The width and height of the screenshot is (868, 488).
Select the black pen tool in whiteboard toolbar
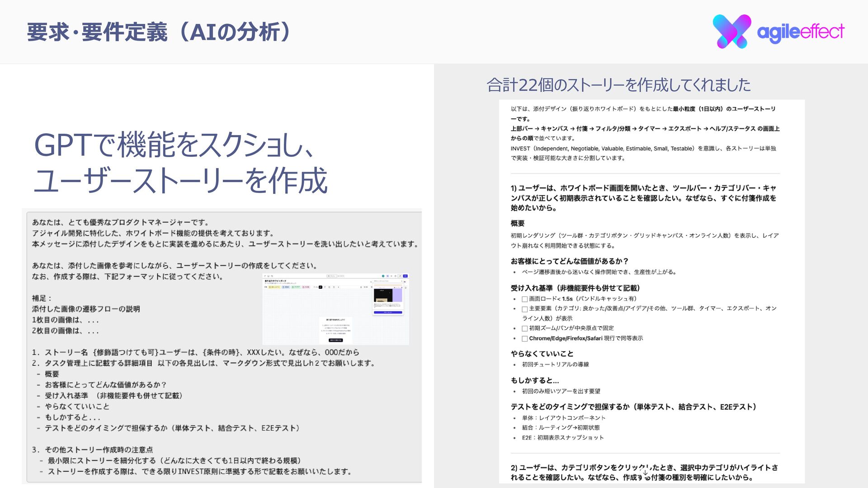321,287
